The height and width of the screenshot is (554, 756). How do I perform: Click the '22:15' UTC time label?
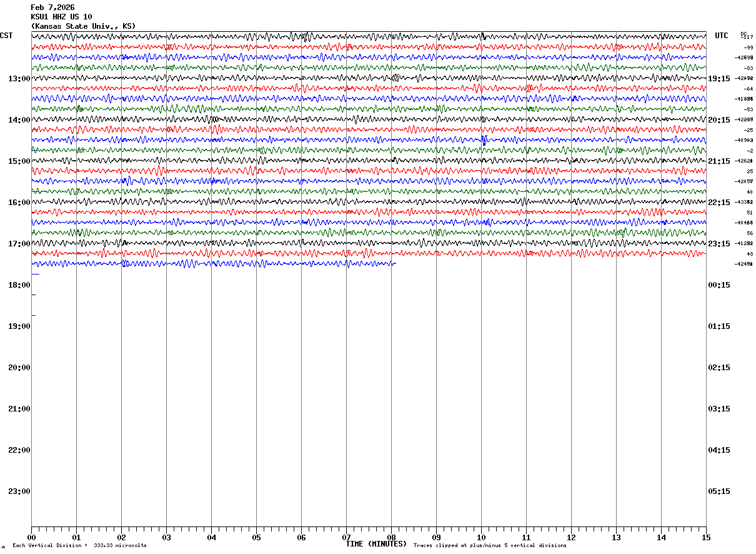[x=719, y=203]
